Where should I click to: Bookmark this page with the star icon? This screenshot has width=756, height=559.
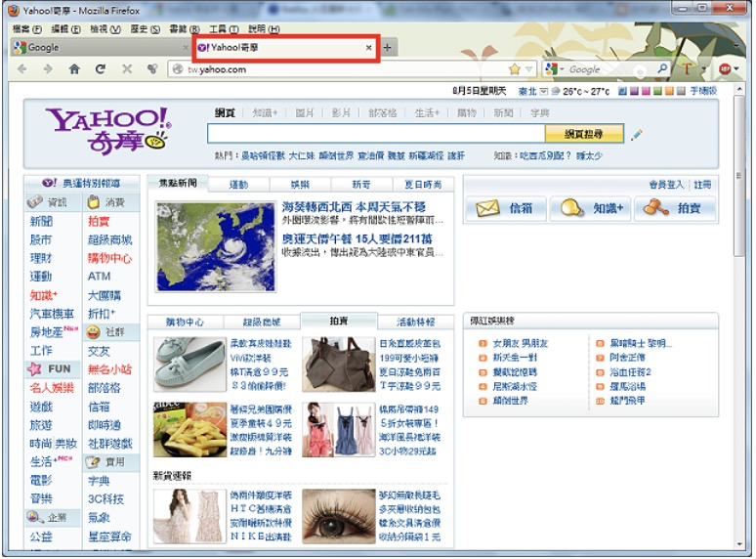515,69
